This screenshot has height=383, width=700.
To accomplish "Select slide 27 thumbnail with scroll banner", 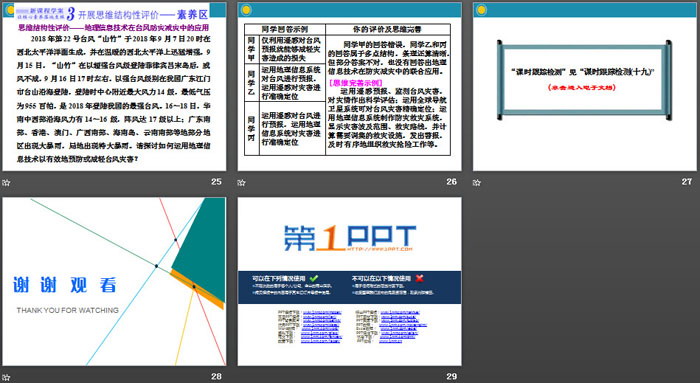I will (x=585, y=87).
